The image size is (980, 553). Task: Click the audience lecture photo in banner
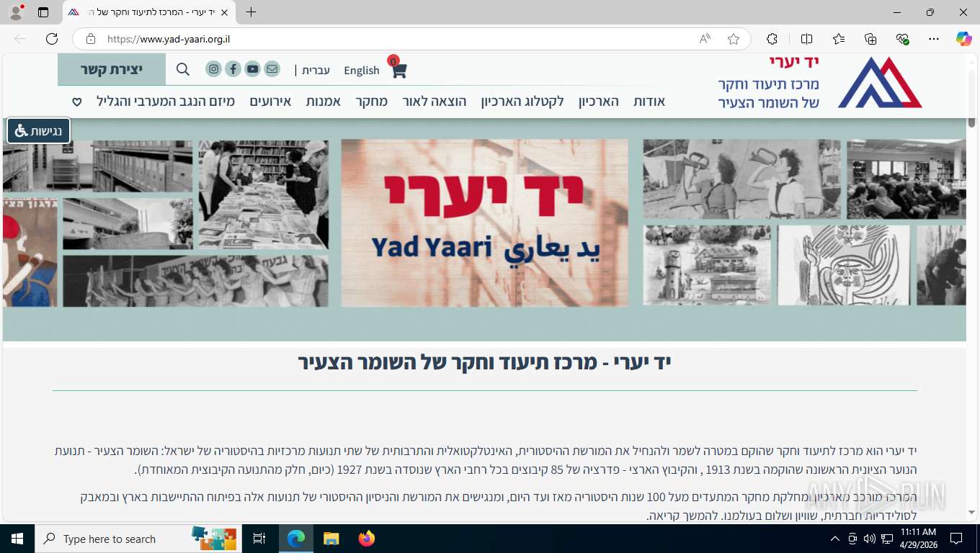tap(906, 179)
